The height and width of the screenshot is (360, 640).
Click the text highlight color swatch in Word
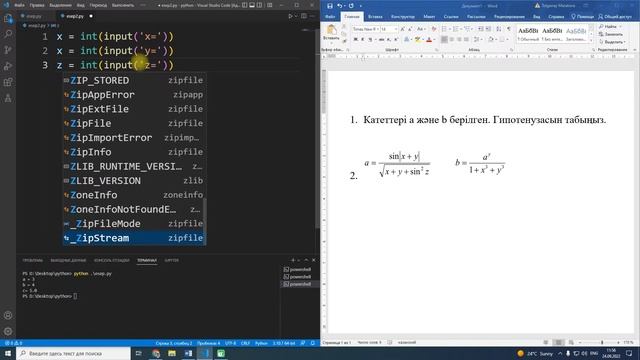(417, 40)
